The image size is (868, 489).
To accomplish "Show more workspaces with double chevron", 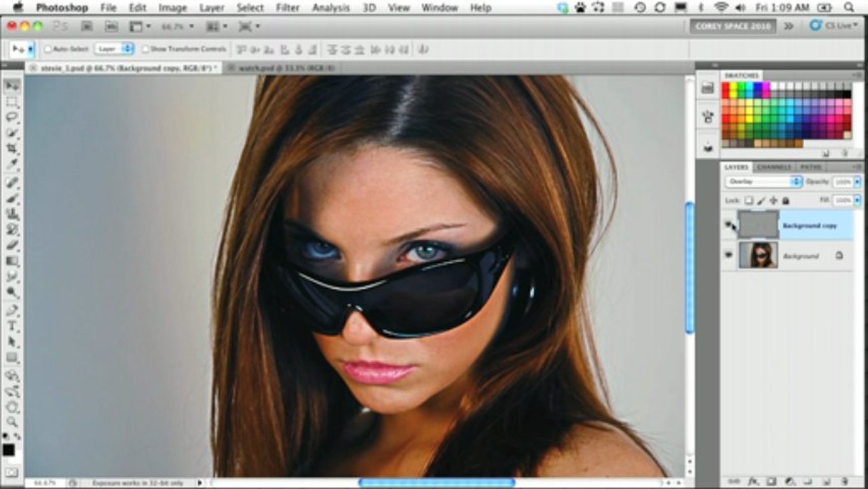I will pyautogui.click(x=788, y=26).
